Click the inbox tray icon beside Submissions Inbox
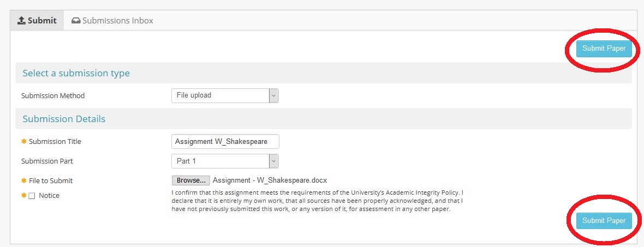The width and height of the screenshot is (644, 247). 76,21
